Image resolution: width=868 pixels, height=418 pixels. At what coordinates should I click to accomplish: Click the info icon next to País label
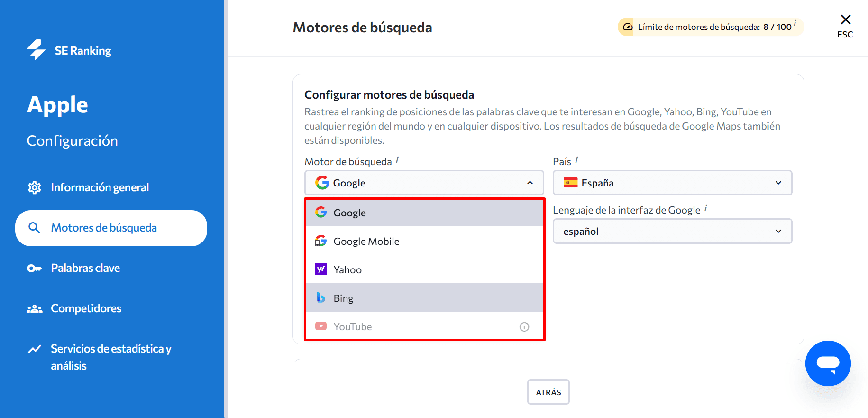pyautogui.click(x=576, y=160)
